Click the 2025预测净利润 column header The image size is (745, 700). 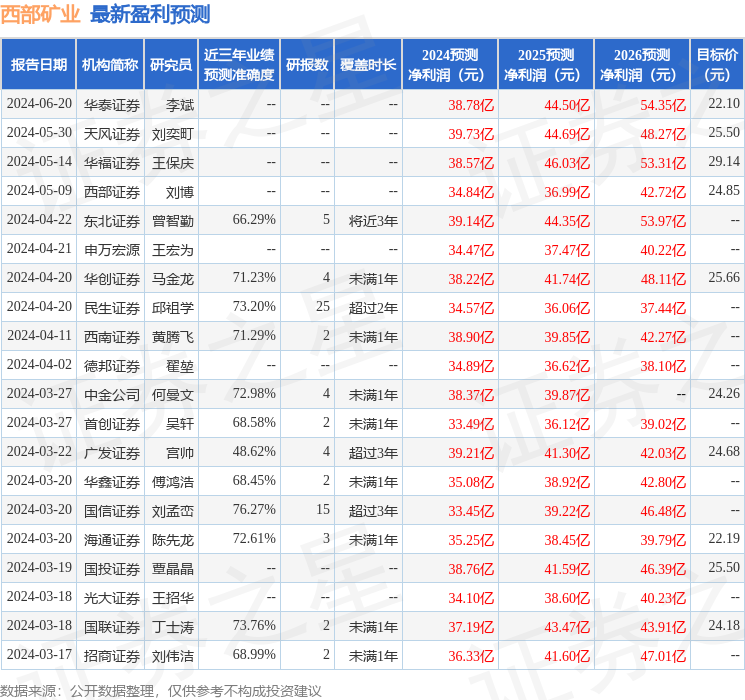(x=546, y=65)
